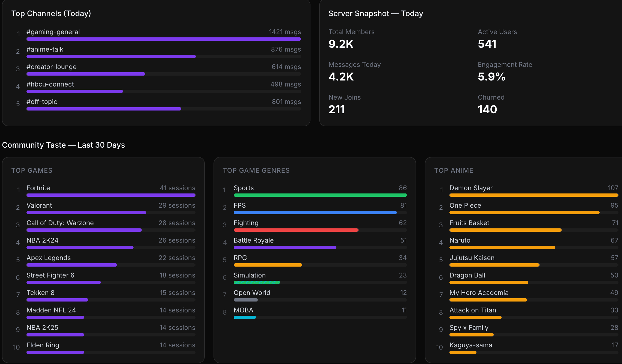The image size is (622, 364).
Task: Click the Server Snapshot — Today heading
Action: (376, 13)
